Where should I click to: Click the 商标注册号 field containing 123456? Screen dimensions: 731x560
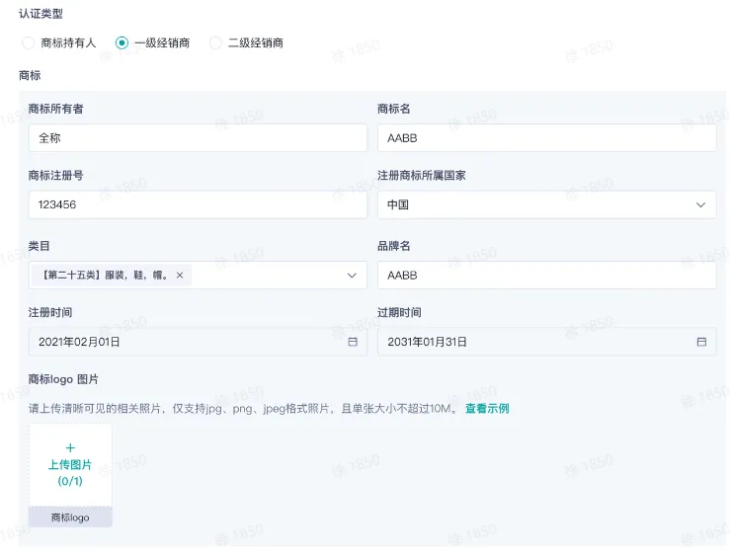coord(198,204)
